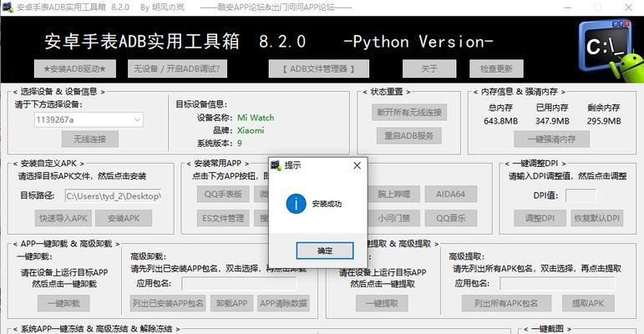
Task: Click the 提示 dialog title icon
Action: pyautogui.click(x=276, y=165)
